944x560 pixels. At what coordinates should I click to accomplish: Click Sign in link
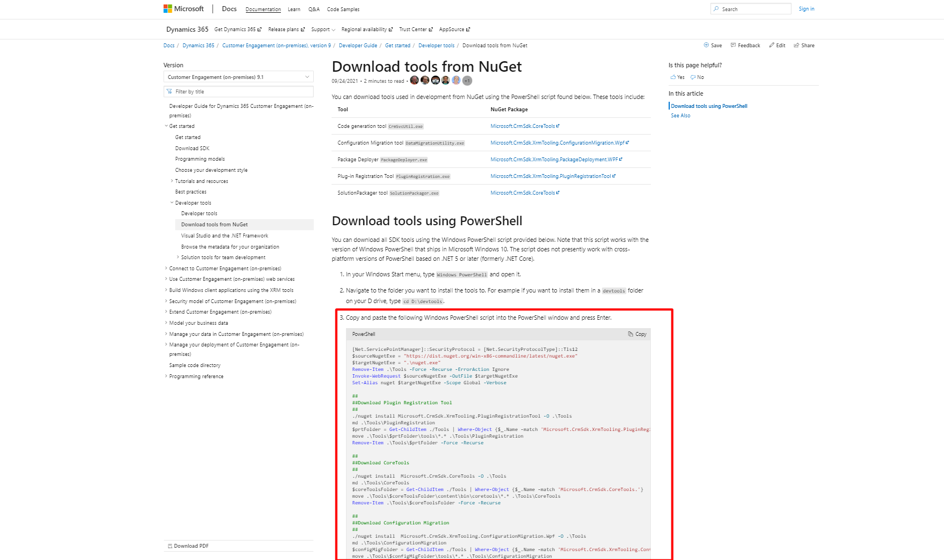click(x=806, y=9)
